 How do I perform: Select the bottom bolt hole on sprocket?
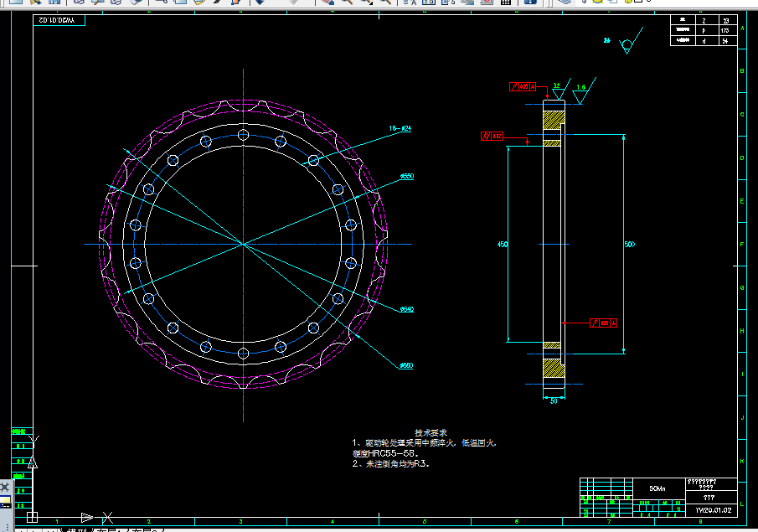[x=243, y=354]
